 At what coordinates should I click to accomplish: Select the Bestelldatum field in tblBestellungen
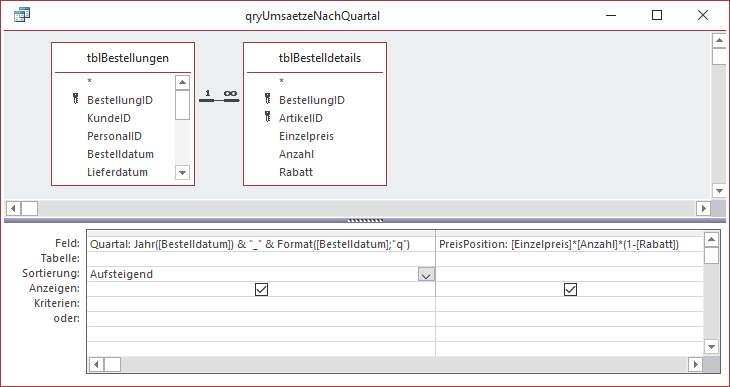pos(120,154)
